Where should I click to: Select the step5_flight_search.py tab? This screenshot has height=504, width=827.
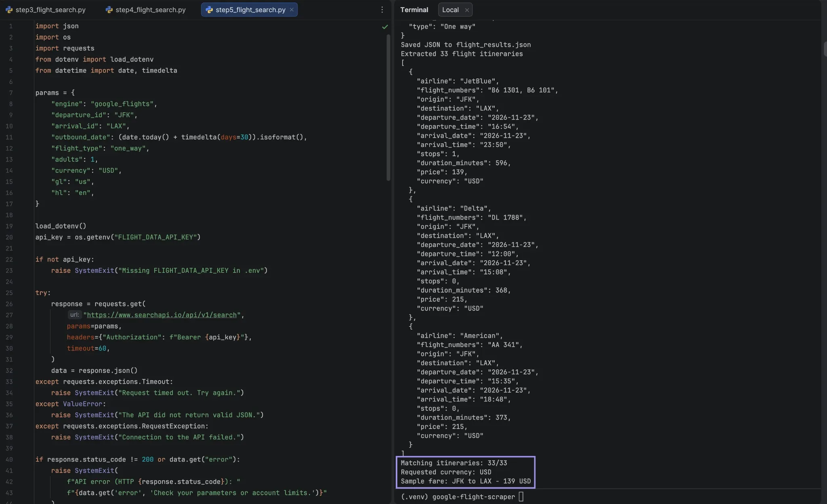249,10
